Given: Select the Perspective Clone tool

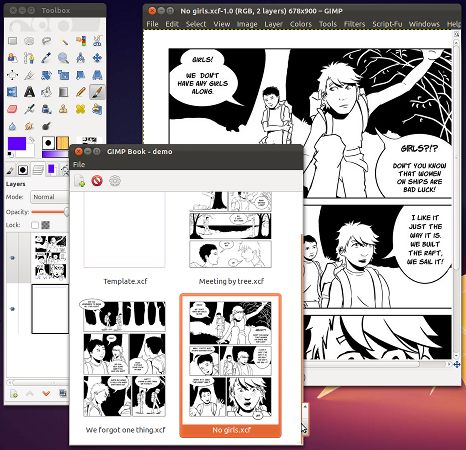Looking at the screenshot, I should (x=97, y=109).
